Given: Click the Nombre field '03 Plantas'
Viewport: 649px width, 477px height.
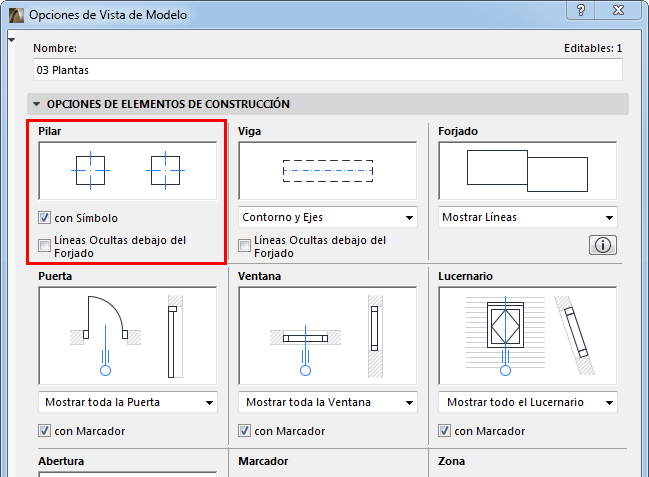Looking at the screenshot, I should (327, 70).
